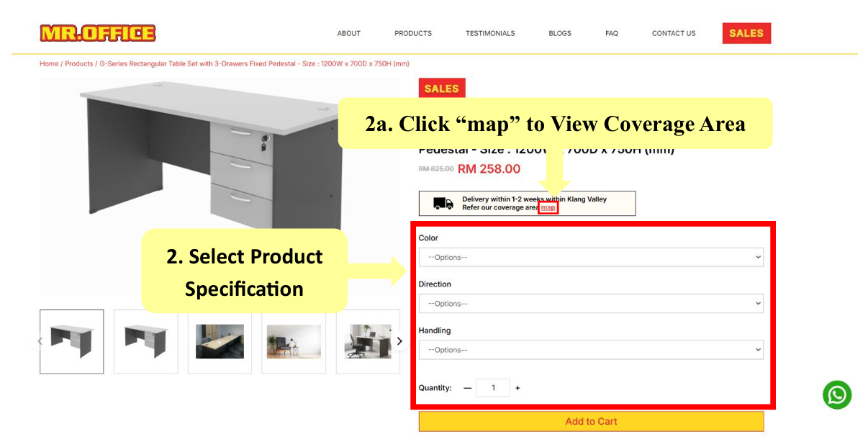Open coverage area map link

[548, 207]
